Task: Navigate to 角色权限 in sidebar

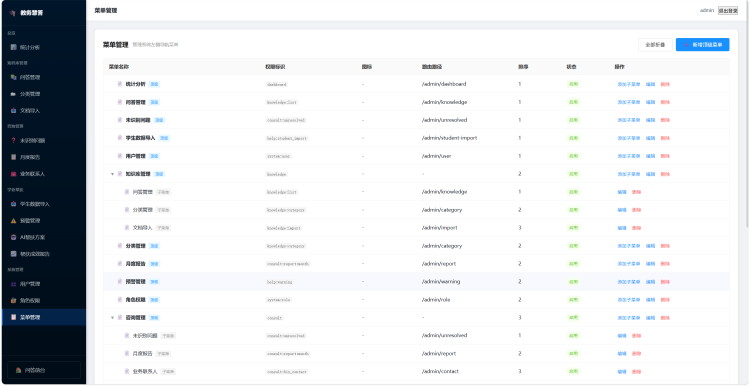Action: click(x=44, y=300)
